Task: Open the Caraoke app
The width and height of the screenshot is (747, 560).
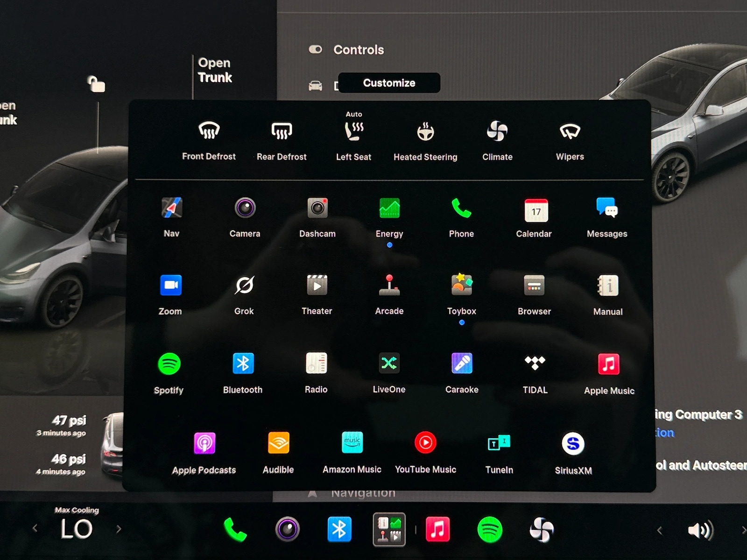Action: coord(462,373)
